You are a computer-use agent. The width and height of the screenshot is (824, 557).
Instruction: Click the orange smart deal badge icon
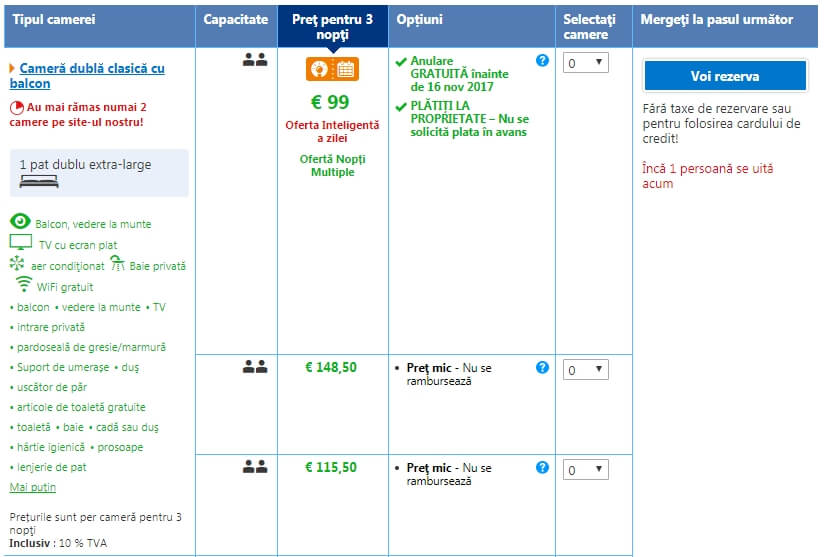coord(332,69)
